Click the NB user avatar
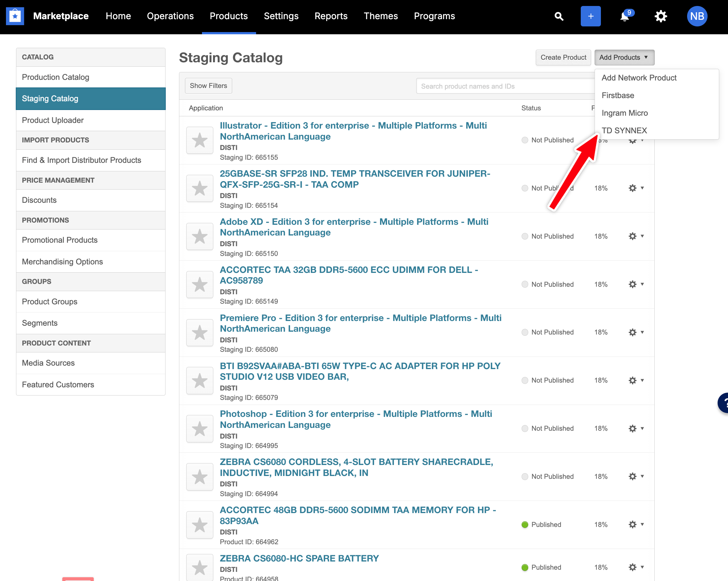The width and height of the screenshot is (728, 581). click(697, 16)
